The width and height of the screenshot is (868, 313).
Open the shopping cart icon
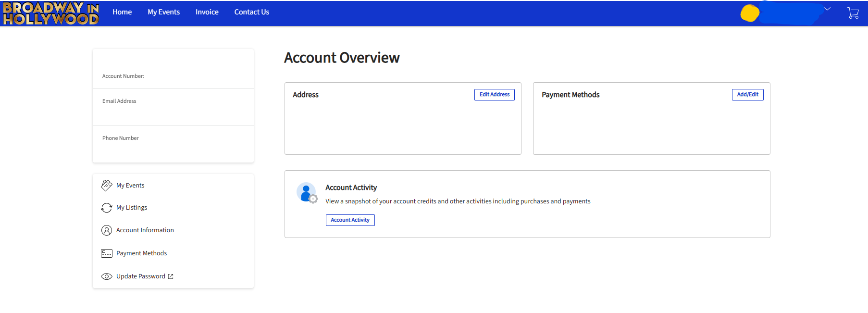coord(853,13)
